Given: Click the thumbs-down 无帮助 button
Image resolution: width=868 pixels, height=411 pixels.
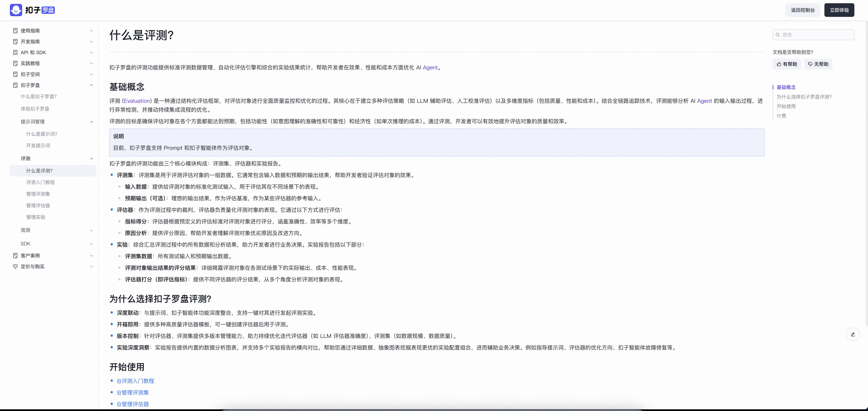Looking at the screenshot, I should pos(818,64).
